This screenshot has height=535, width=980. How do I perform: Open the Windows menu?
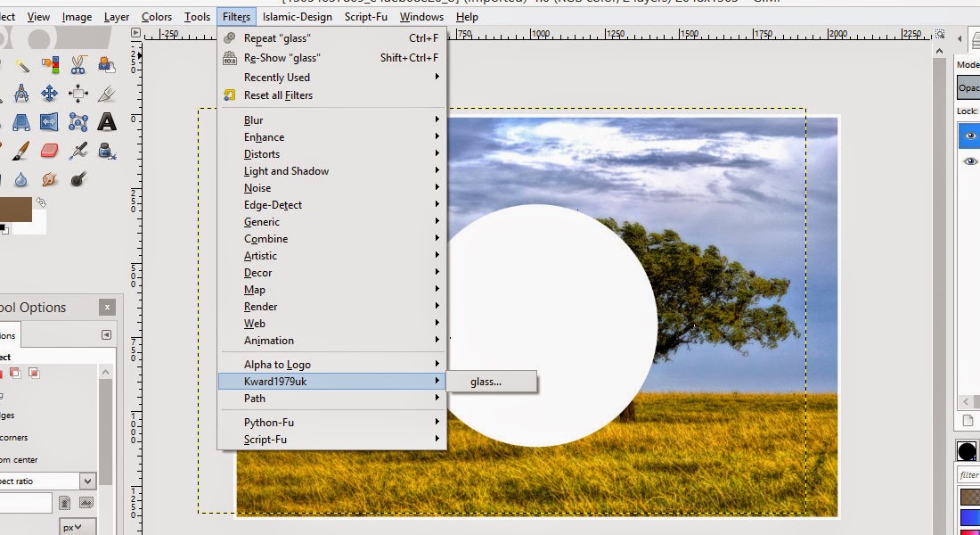[x=422, y=17]
